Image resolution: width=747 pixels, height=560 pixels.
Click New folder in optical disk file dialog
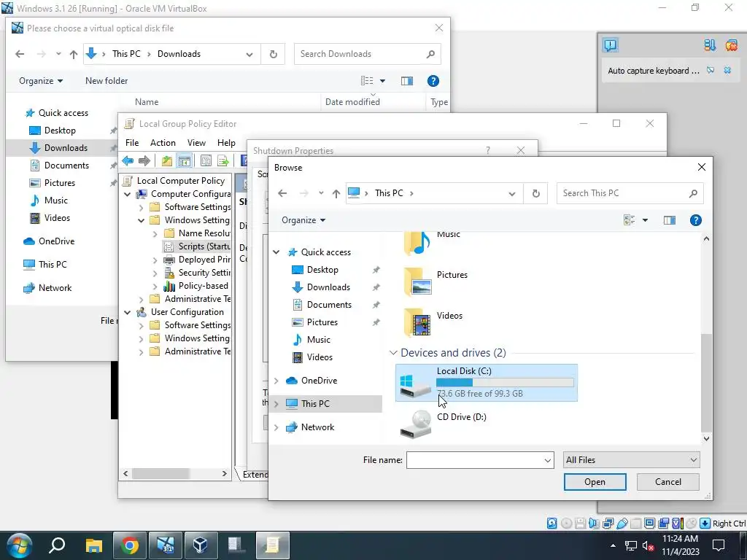click(107, 81)
